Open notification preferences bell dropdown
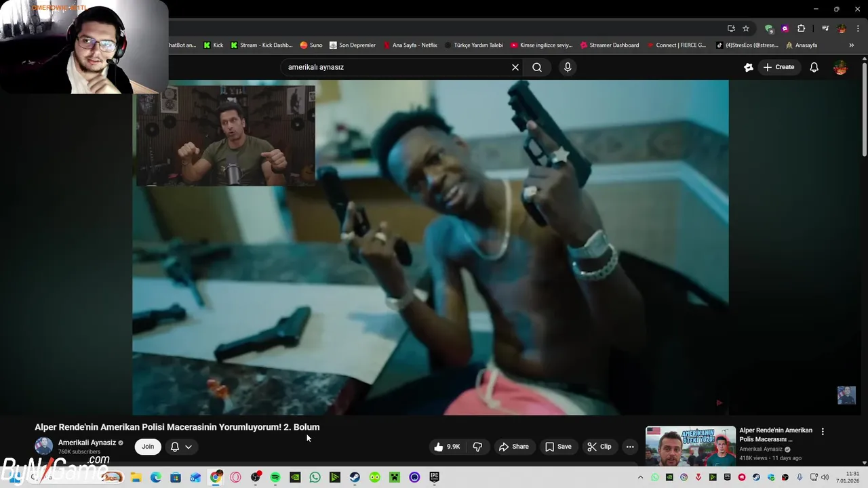 [x=181, y=447]
